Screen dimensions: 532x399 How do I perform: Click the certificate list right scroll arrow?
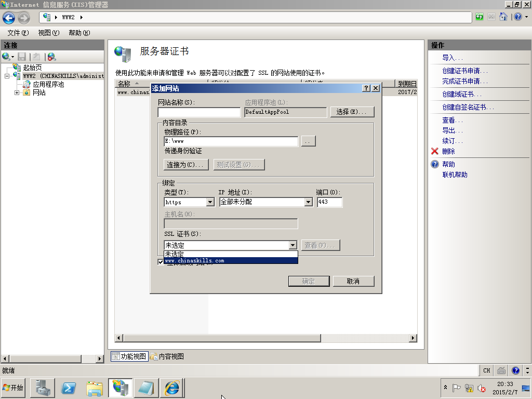[x=413, y=338]
